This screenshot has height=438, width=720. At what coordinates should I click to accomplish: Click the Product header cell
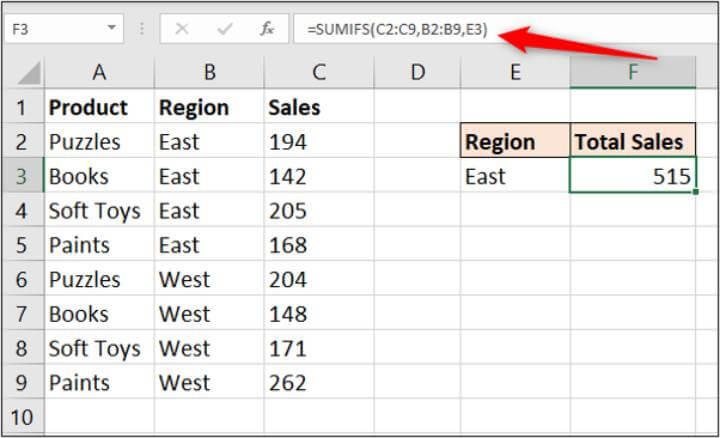99,108
